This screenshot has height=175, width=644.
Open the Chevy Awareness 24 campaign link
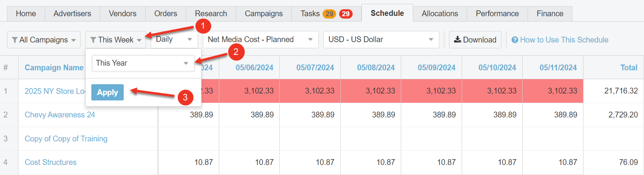coord(60,115)
